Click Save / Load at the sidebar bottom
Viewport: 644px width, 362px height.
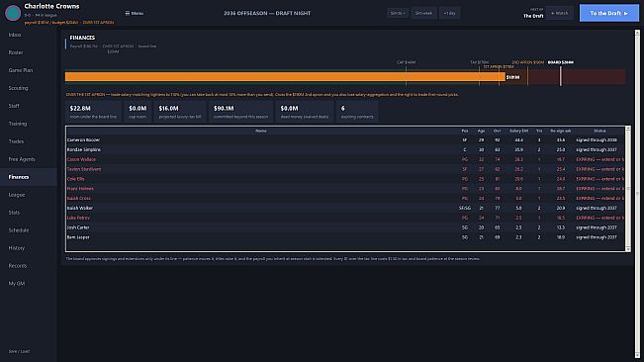tap(19, 351)
